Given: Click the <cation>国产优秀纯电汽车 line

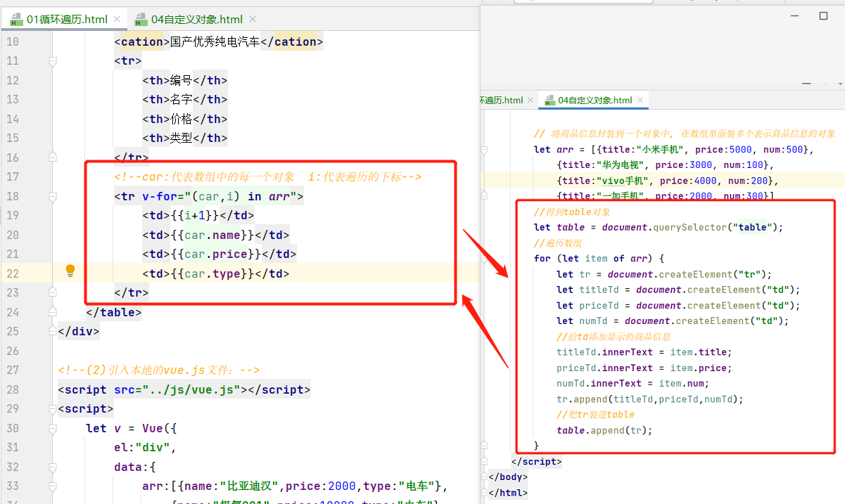Looking at the screenshot, I should (x=219, y=42).
